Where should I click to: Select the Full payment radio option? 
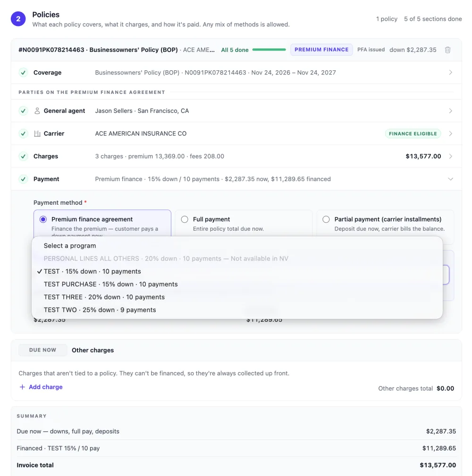coord(185,219)
